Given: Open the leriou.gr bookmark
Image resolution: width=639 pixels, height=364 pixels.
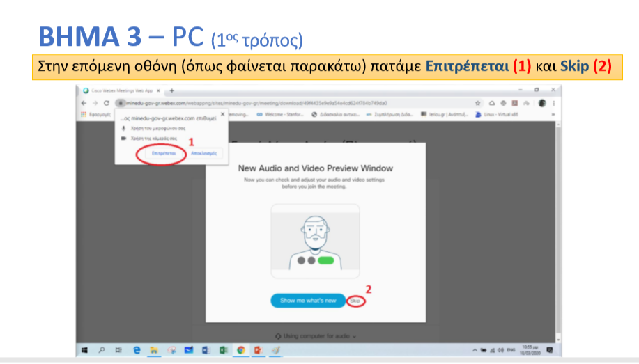Looking at the screenshot, I should click(444, 114).
